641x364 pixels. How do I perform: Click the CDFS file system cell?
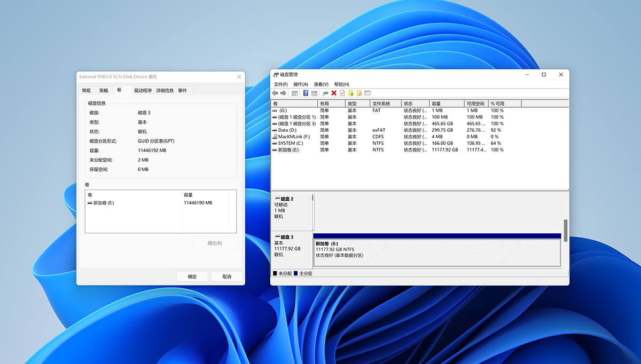point(378,137)
